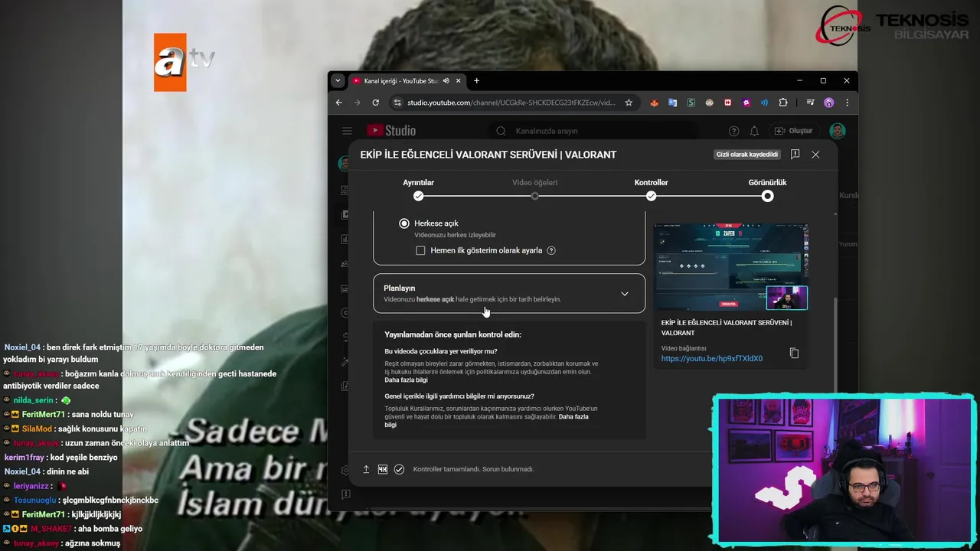
Task: Open the green S extension icon
Action: pos(691,103)
